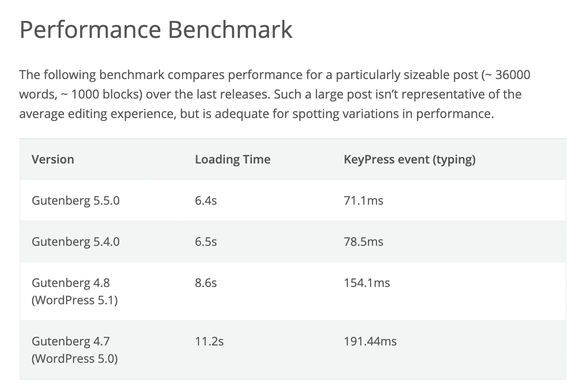
Task: Click the 78.5ms keypress value
Action: point(363,241)
